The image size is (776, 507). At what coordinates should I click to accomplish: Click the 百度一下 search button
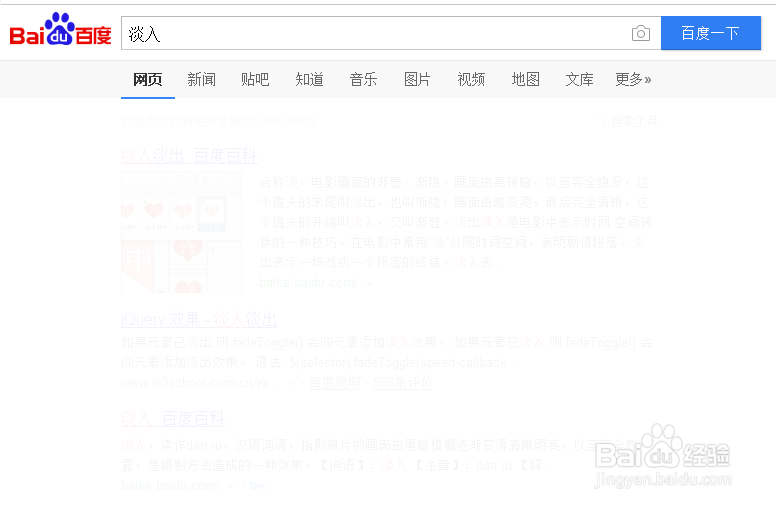click(711, 33)
